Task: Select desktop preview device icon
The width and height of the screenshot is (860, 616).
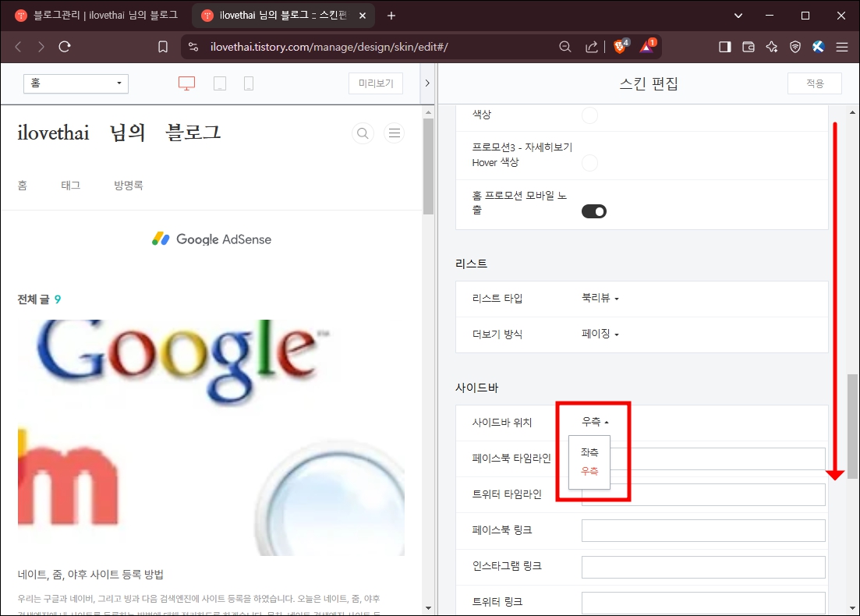Action: [186, 83]
